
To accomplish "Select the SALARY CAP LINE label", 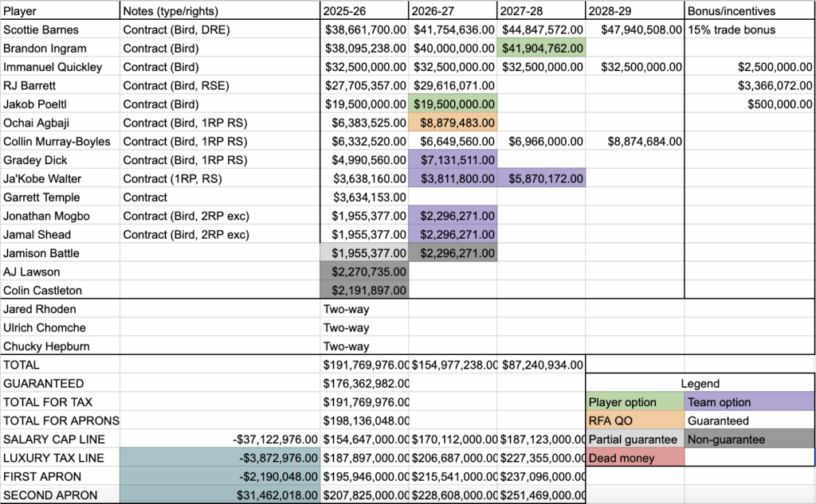I will coord(60,440).
